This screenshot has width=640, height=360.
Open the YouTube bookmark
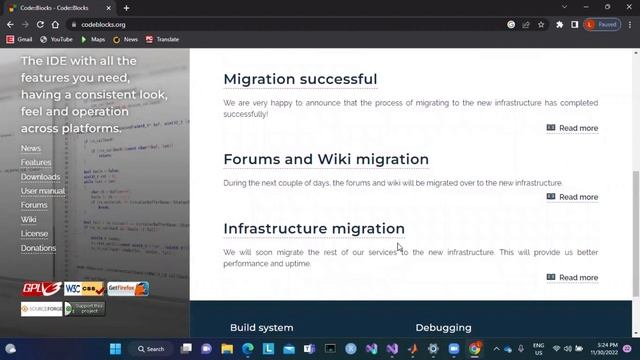click(x=56, y=39)
